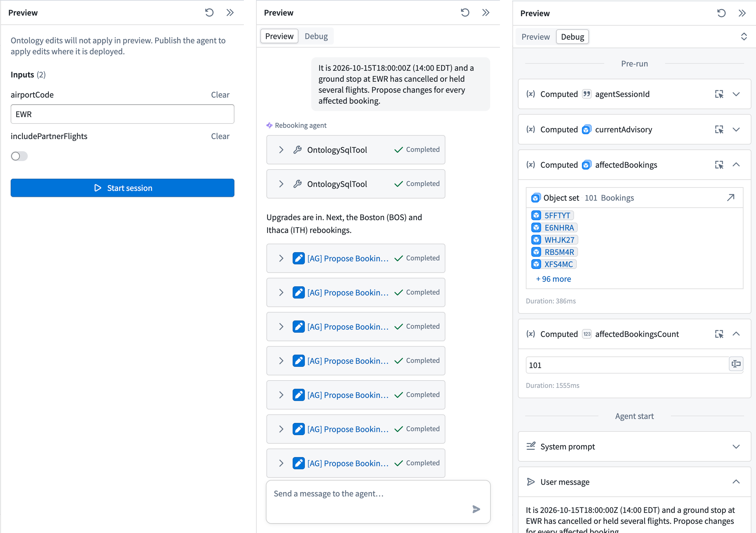Select Debug tab in right panel
Screen dimensions: 756x533
click(x=572, y=37)
